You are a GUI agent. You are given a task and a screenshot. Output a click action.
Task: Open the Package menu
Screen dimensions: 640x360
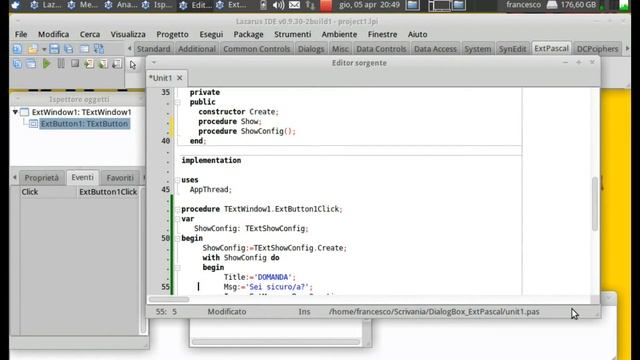pos(248,34)
